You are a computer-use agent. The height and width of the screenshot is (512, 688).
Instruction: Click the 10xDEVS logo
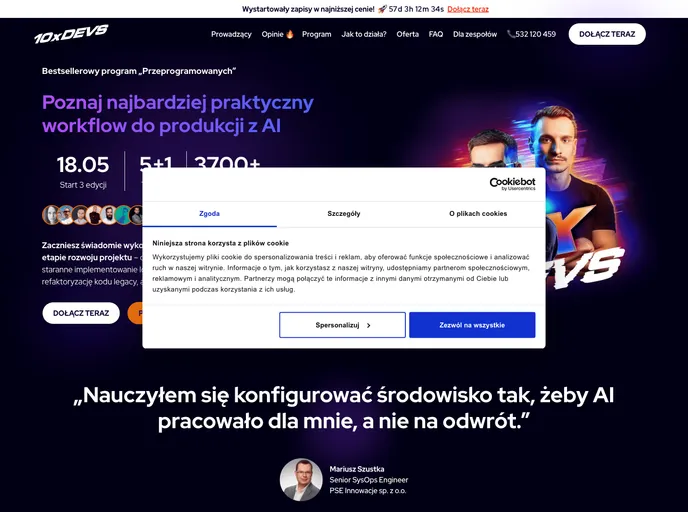(71, 34)
